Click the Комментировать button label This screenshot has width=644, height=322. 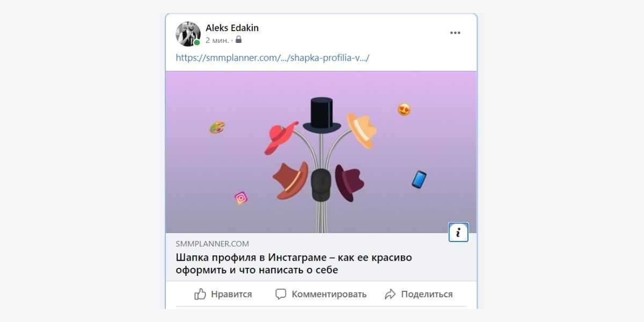[x=329, y=294]
